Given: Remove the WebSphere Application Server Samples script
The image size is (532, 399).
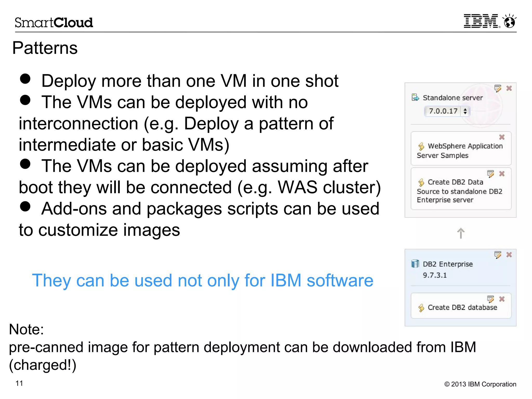Looking at the screenshot, I should tap(502, 137).
